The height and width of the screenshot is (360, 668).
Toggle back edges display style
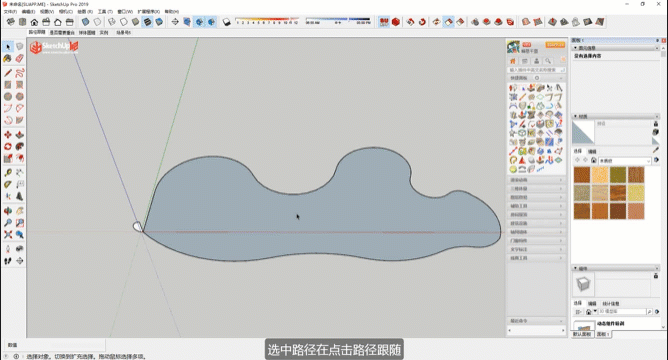tap(98, 22)
